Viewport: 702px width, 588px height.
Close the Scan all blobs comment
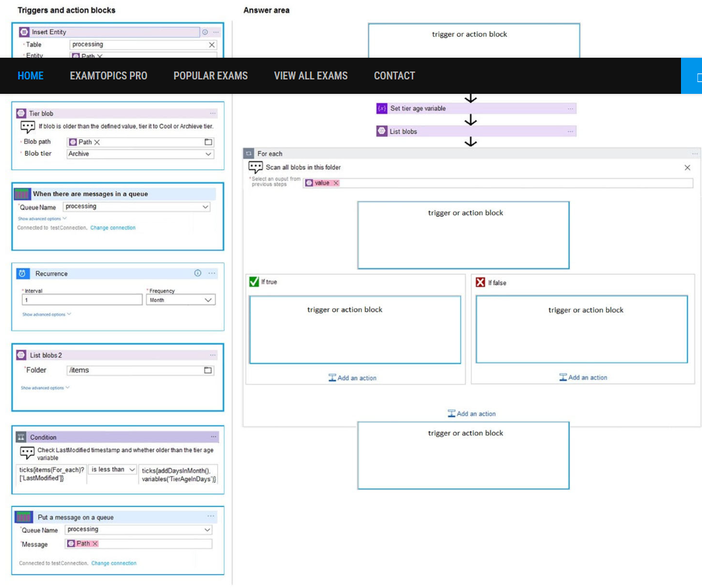pyautogui.click(x=688, y=168)
